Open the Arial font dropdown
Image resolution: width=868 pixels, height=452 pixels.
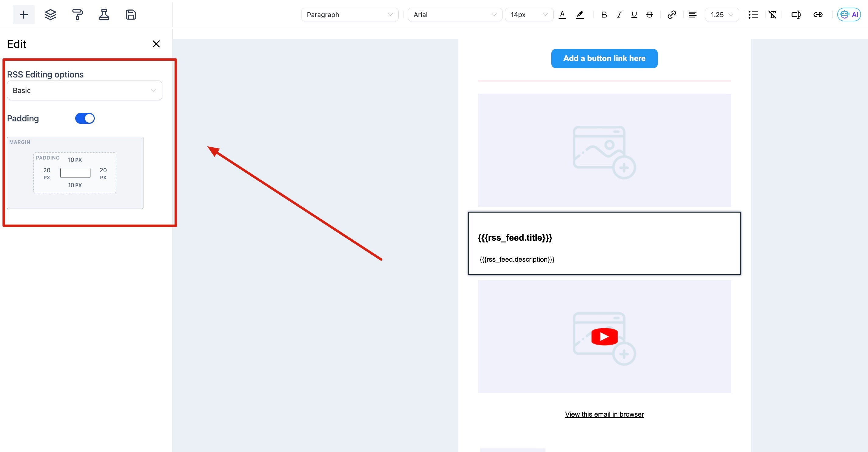click(454, 15)
